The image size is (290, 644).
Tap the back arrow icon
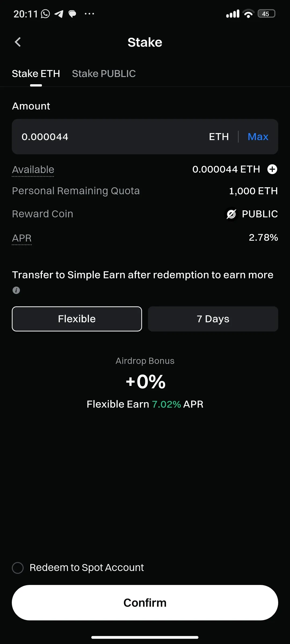point(18,42)
